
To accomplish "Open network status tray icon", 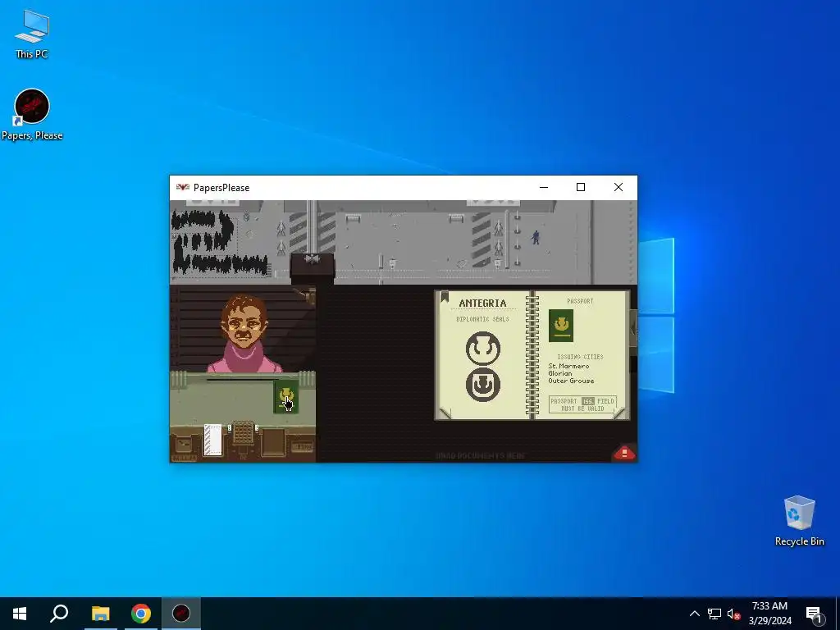I will pyautogui.click(x=714, y=614).
